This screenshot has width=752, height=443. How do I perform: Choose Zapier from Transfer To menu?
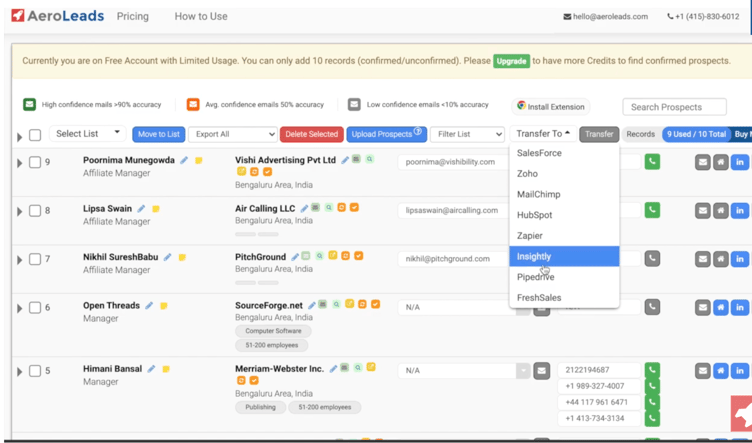point(564,236)
